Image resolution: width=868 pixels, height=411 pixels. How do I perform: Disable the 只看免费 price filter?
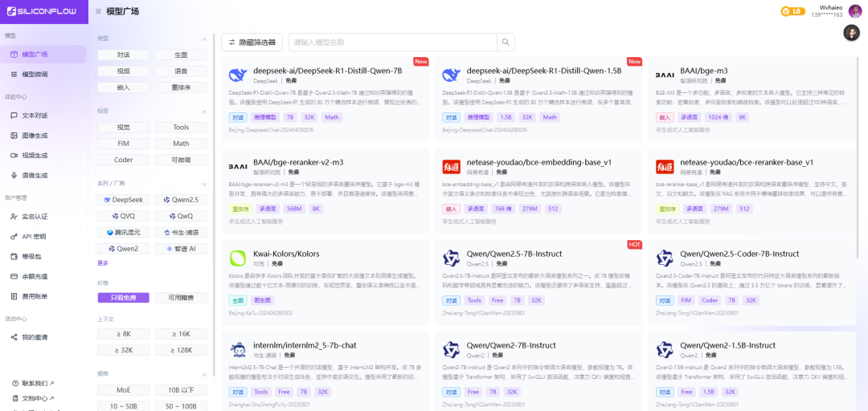pyautogui.click(x=124, y=298)
